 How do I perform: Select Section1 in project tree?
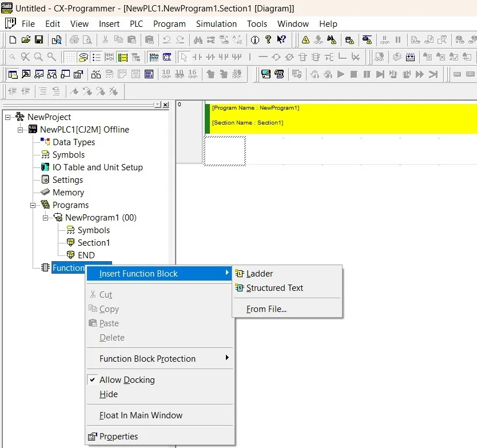pyautogui.click(x=94, y=243)
